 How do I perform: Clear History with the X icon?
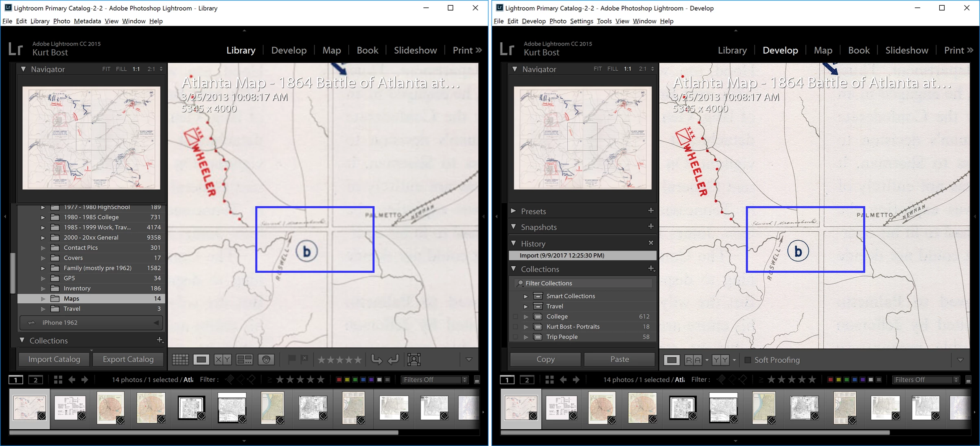tap(651, 243)
